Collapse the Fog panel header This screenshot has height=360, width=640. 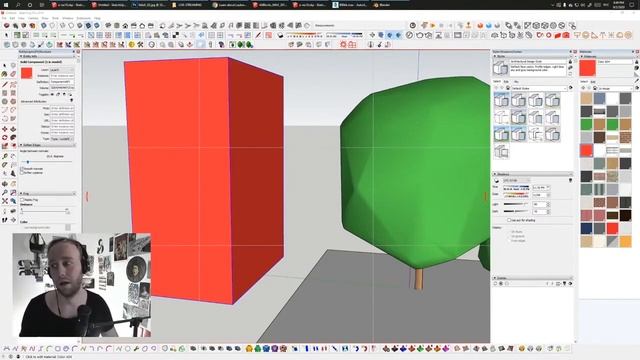pyautogui.click(x=47, y=193)
